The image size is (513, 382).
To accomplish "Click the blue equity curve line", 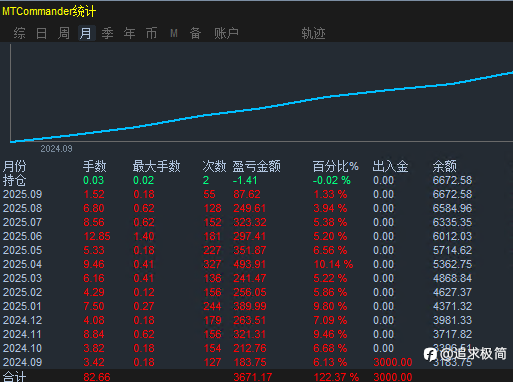I will 262,107.
